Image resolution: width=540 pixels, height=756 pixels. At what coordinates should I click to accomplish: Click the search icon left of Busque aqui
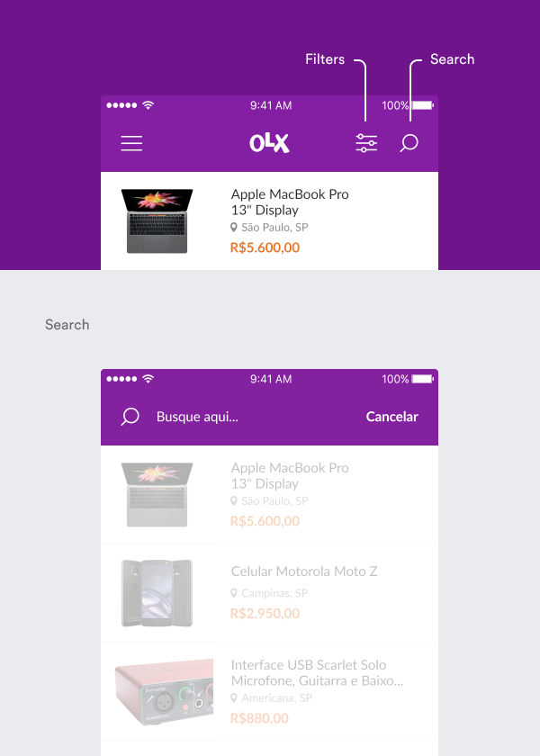point(130,417)
